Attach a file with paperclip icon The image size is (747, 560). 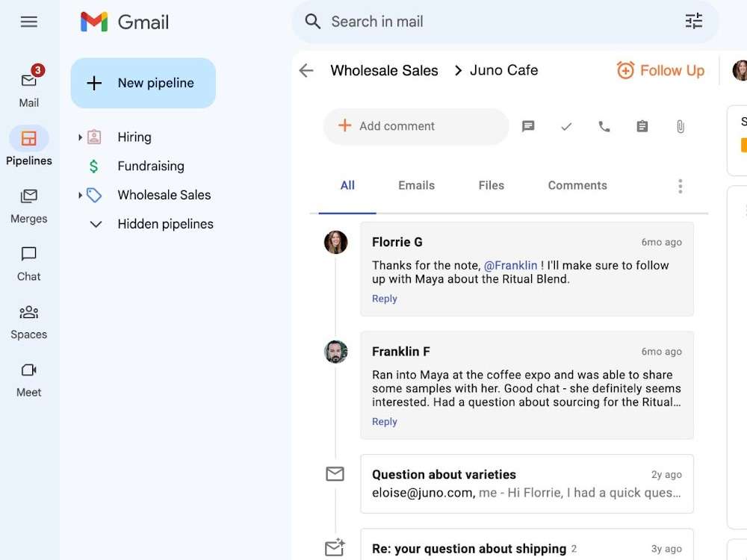point(681,126)
